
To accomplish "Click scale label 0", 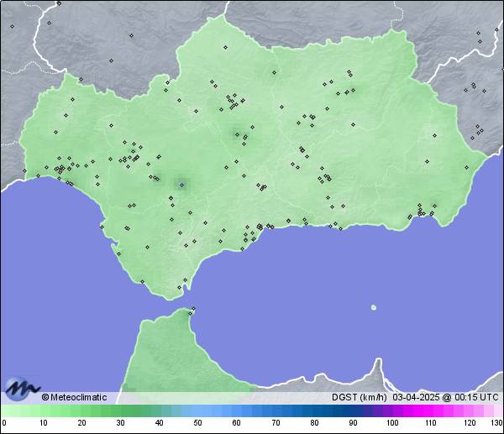I will 4,423.
